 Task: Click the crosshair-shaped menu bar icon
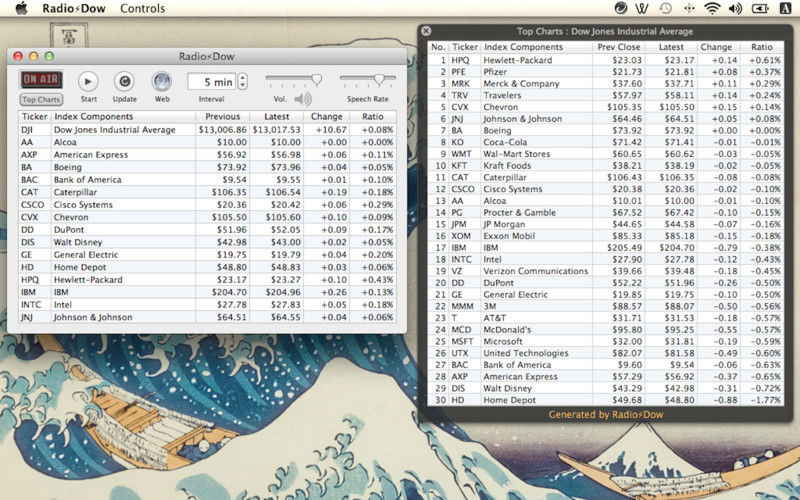[689, 8]
